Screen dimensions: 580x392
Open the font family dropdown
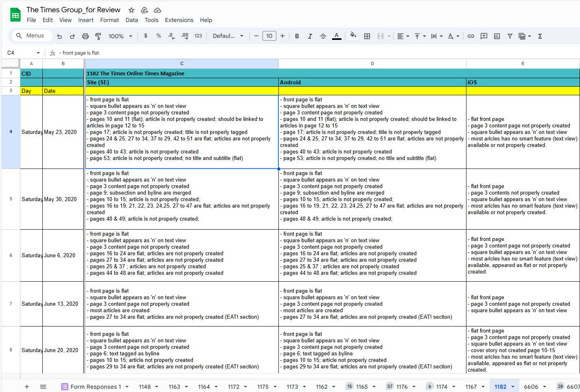point(228,36)
